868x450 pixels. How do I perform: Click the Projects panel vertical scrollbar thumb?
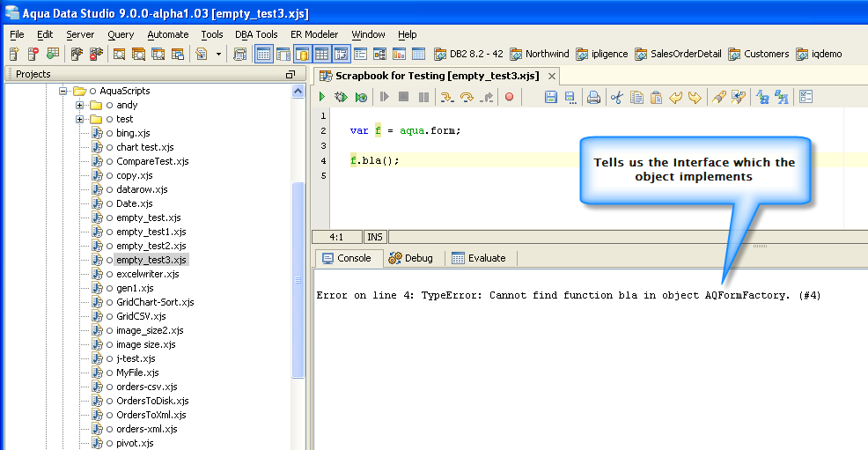pyautogui.click(x=298, y=280)
